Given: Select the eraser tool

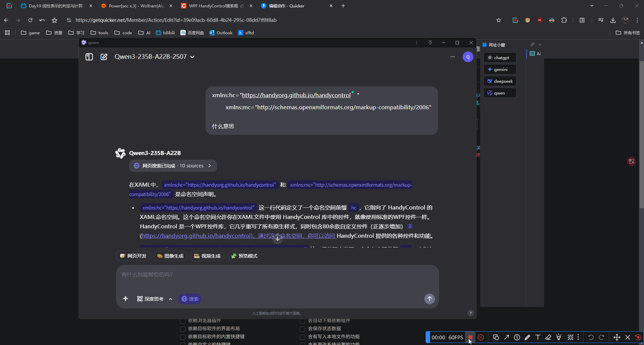Looking at the screenshot, I should 548,337.
